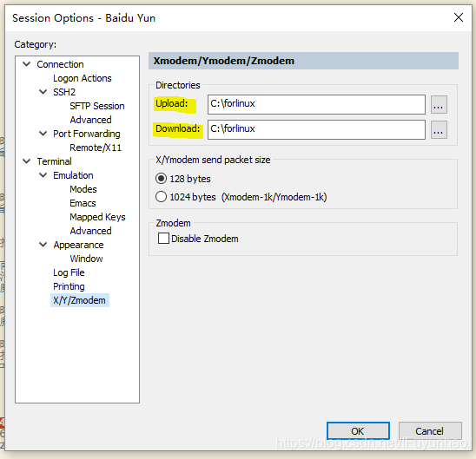Browse for the Download directory
Image resolution: width=476 pixels, height=459 pixels.
[x=439, y=130]
